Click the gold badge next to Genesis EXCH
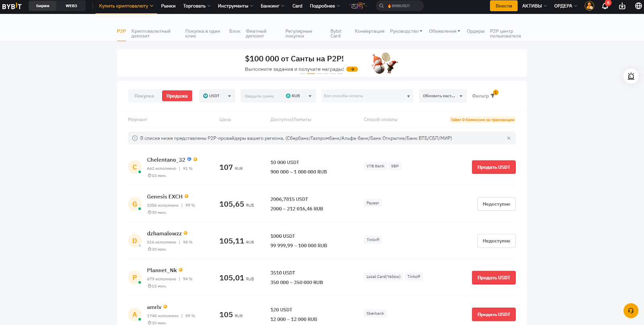Screen dimensions: 644x325 point(186,196)
